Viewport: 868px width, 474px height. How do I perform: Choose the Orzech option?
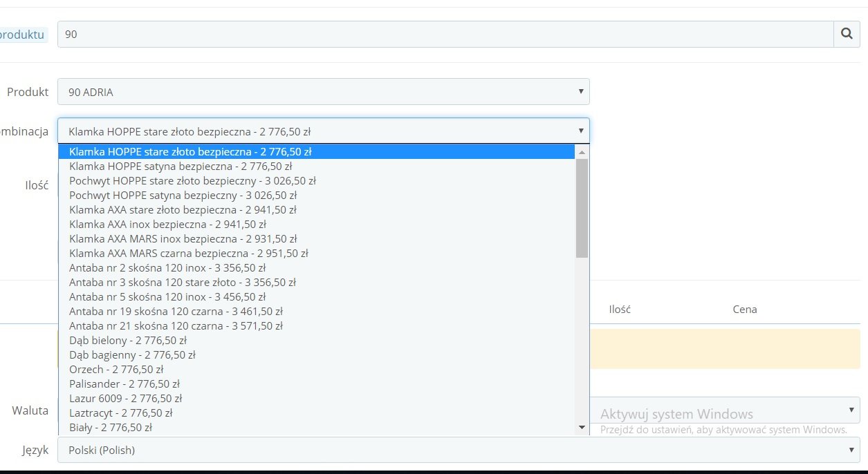pos(317,369)
